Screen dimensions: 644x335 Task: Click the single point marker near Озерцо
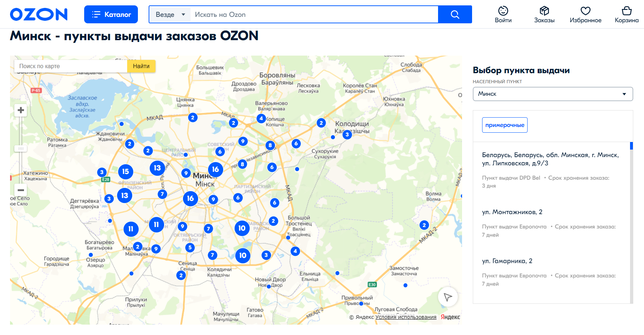pos(91,255)
